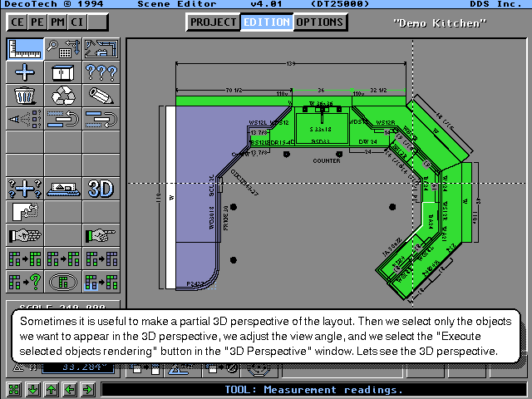Image resolution: width=532 pixels, height=399 pixels.
Task: Select the Measurement ruler tool
Action: (x=25, y=49)
